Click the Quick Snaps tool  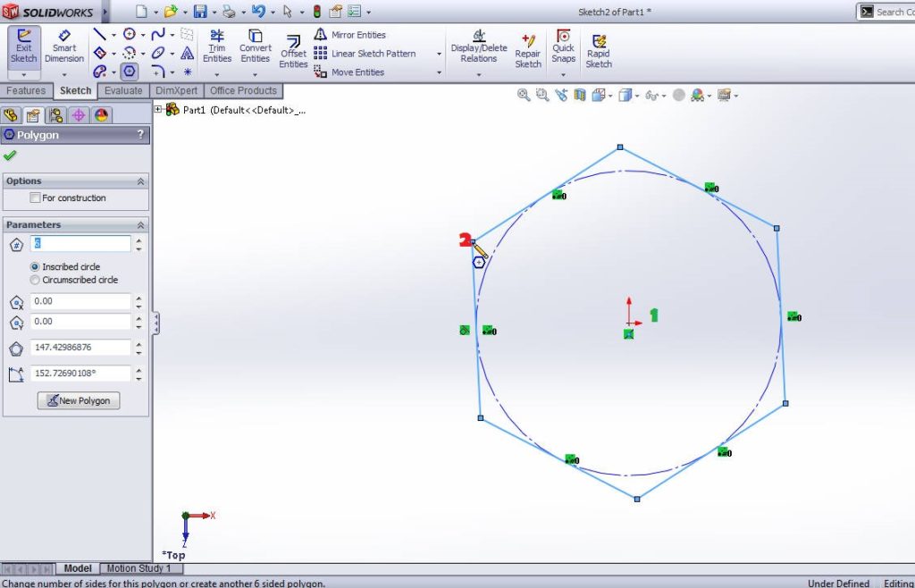(563, 46)
